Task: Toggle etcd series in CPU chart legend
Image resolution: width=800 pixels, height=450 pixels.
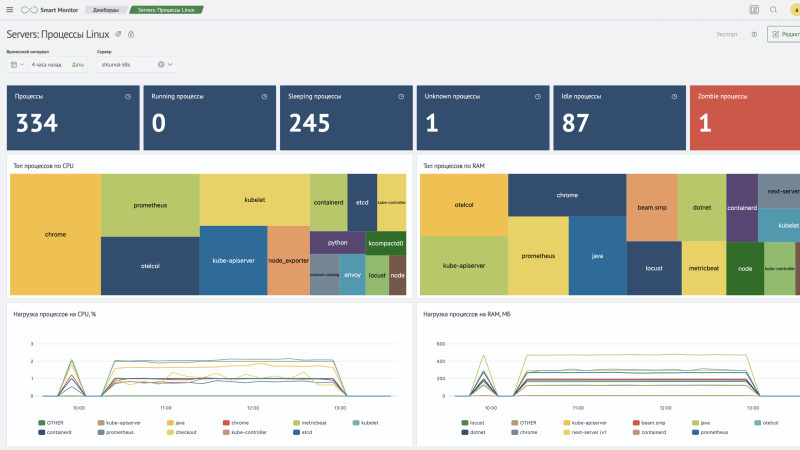Action: tap(303, 432)
